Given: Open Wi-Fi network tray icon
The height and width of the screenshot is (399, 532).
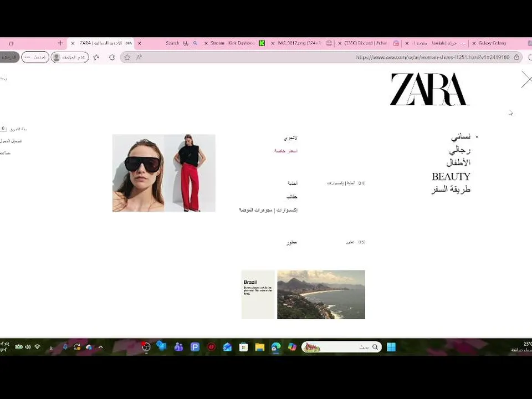Looking at the screenshot, I should coord(38,347).
